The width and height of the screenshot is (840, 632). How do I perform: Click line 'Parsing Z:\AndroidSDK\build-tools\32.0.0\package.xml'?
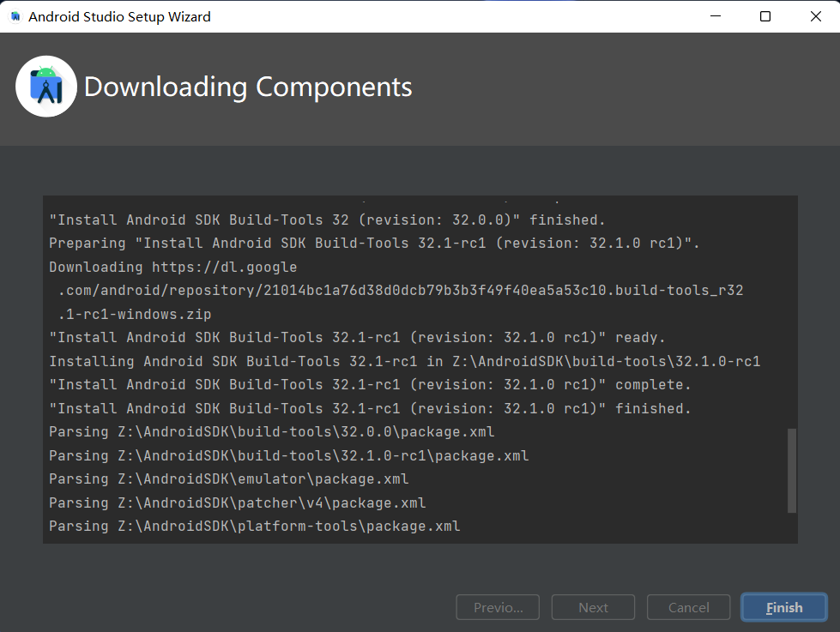272,431
